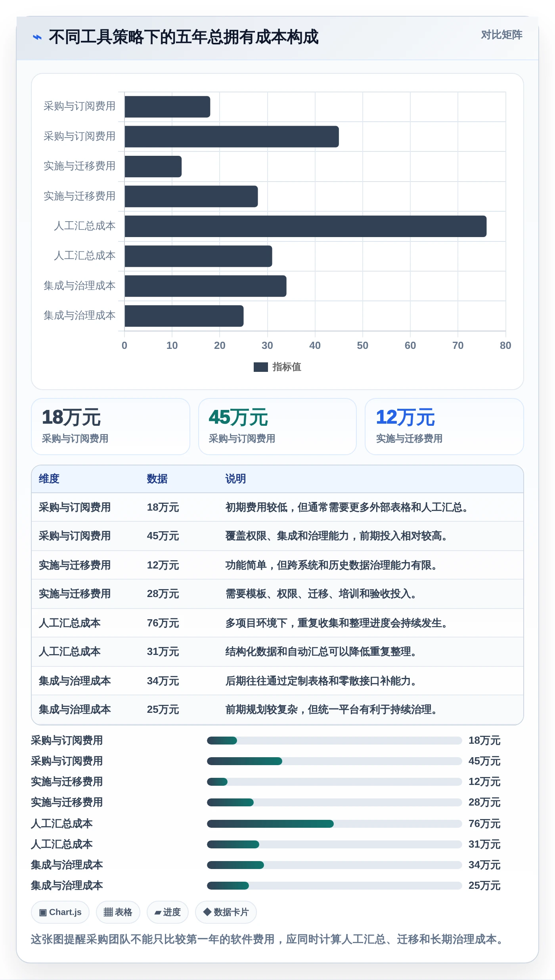Select the 表格 chip
The width and height of the screenshot is (555, 980).
coord(118,912)
